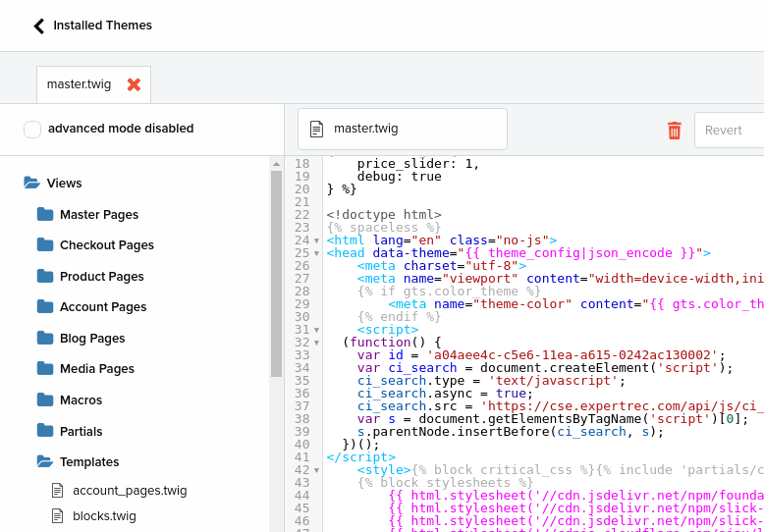Toggle advanced mode checkbox
The height and width of the screenshot is (532, 764).
click(32, 130)
